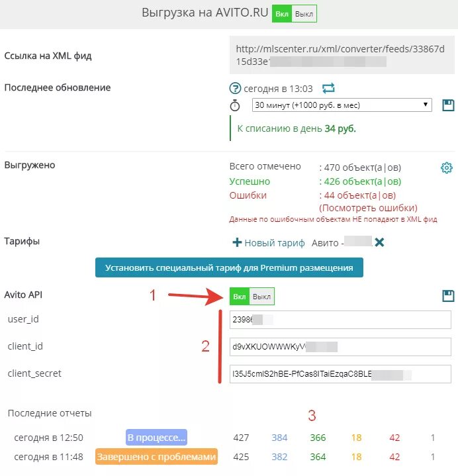458x476 pixels.
Task: Click the value 427 in 12:50 report
Action: [x=241, y=438]
